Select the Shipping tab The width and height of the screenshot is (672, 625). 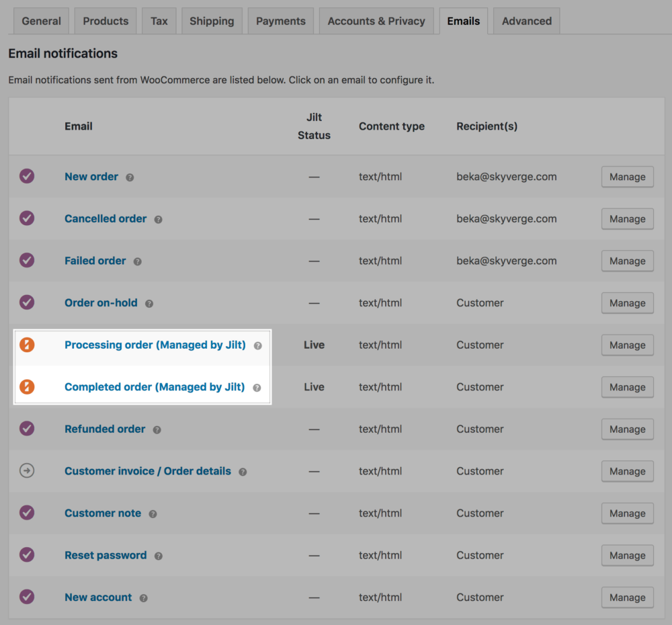(x=212, y=21)
